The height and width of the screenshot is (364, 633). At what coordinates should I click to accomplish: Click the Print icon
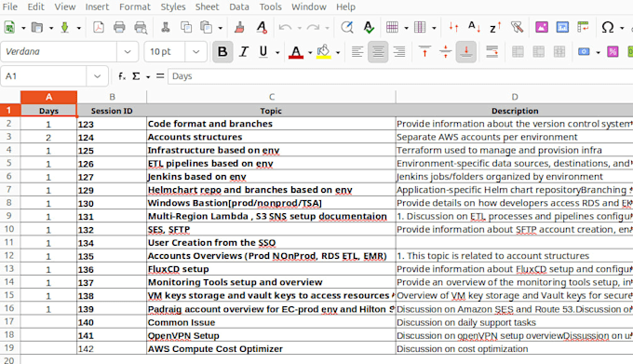click(119, 27)
